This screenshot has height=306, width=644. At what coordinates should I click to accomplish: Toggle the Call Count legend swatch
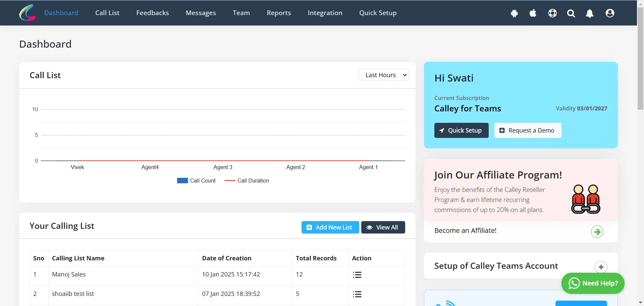[x=182, y=181]
